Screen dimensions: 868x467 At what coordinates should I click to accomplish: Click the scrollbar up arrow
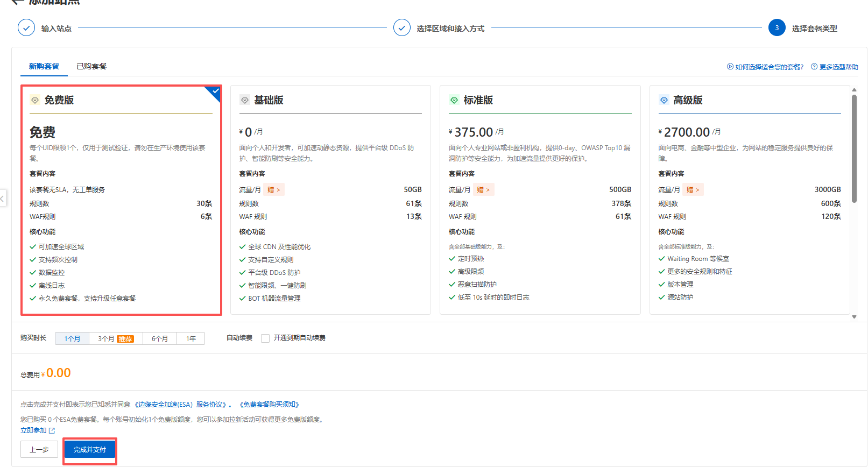coord(854,90)
